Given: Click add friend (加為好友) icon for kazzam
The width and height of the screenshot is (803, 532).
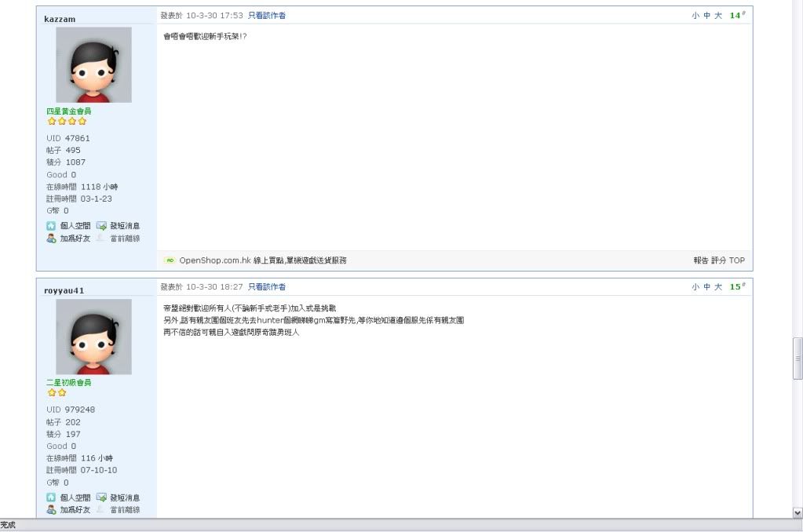Looking at the screenshot, I should 51,239.
